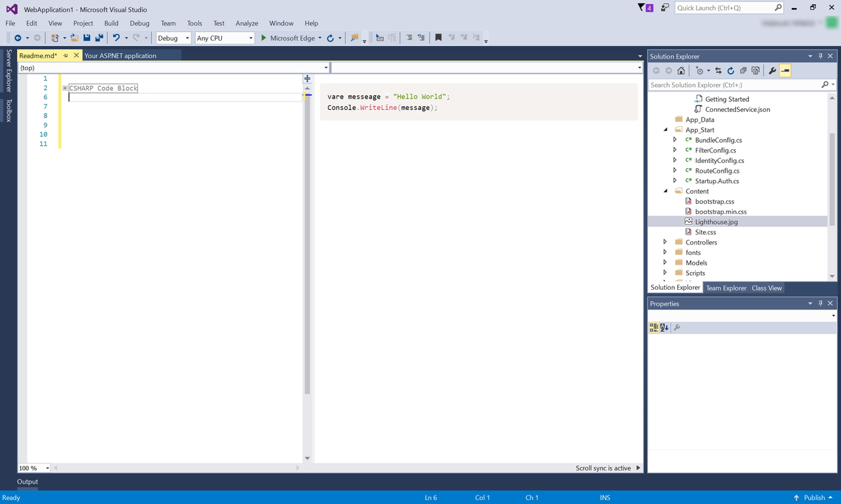
Task: Click the Show All Files icon
Action: pos(756,71)
